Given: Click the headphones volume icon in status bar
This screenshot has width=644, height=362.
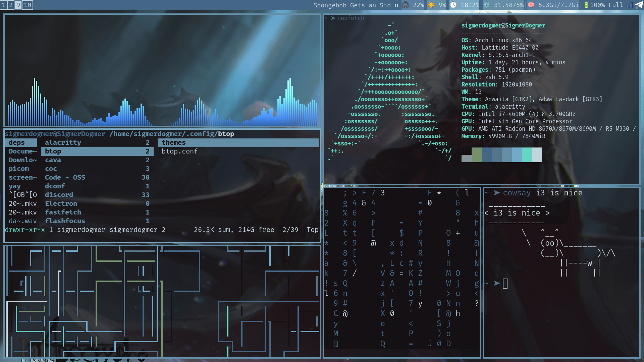Looking at the screenshot, I should 406,5.
